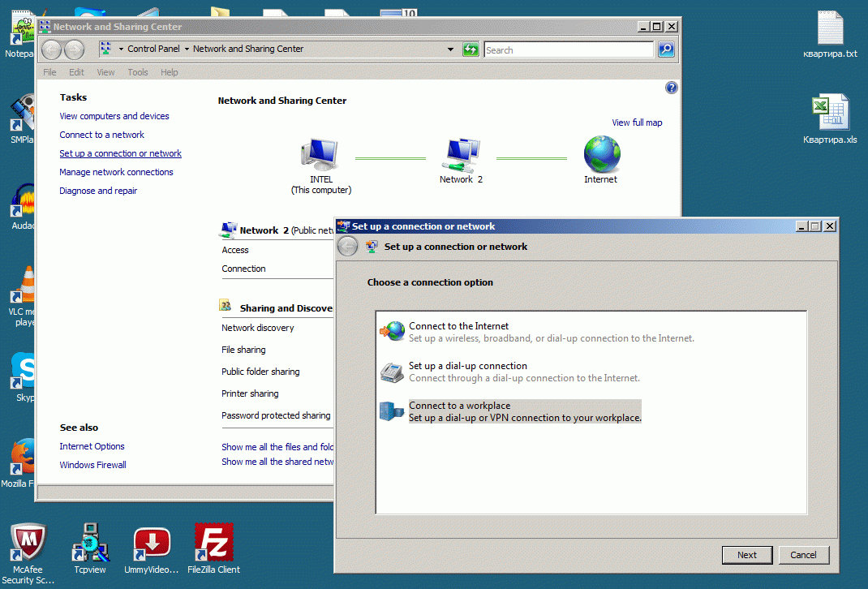
Task: Click View computers and devices link
Action: pos(114,116)
